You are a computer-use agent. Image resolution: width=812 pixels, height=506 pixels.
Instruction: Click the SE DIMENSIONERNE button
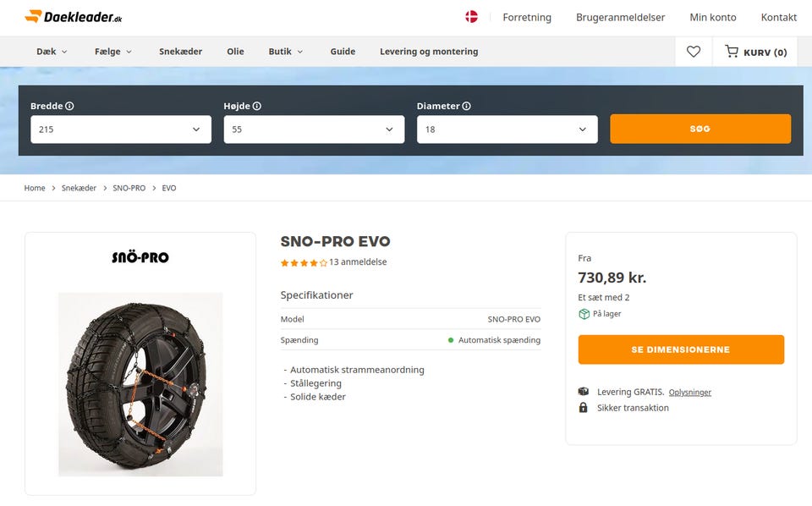tap(681, 349)
